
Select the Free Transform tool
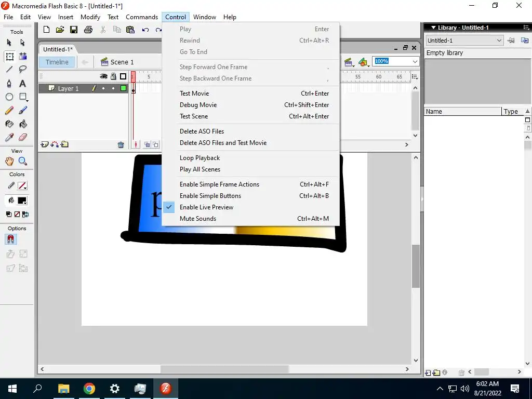pos(9,56)
